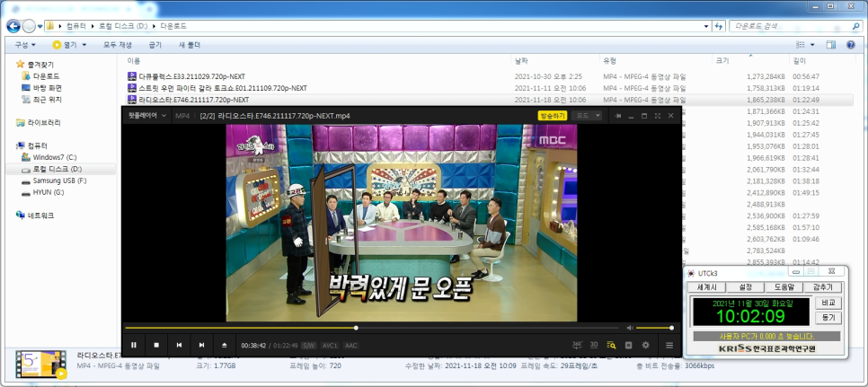Open recent locations dropdown beside nav arrows
868x387 pixels.
(x=40, y=27)
